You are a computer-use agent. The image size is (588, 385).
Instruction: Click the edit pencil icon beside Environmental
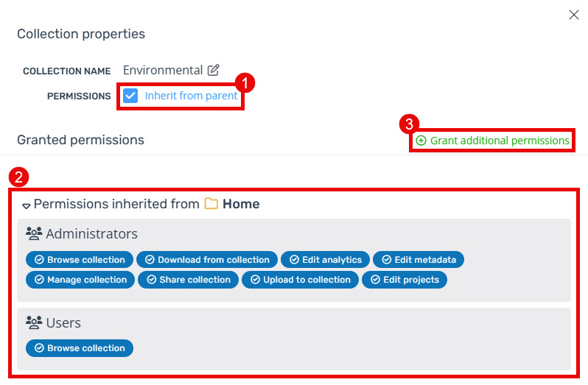214,70
